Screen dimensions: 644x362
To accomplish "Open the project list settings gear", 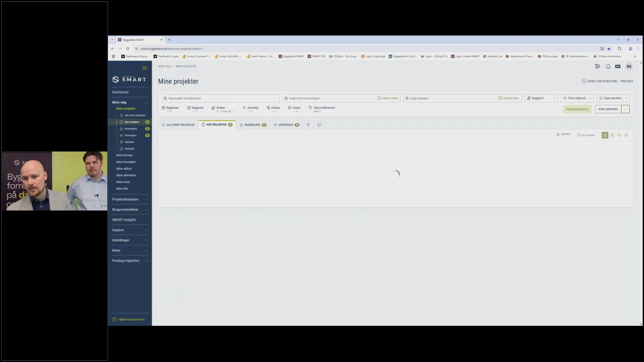I will (x=626, y=135).
